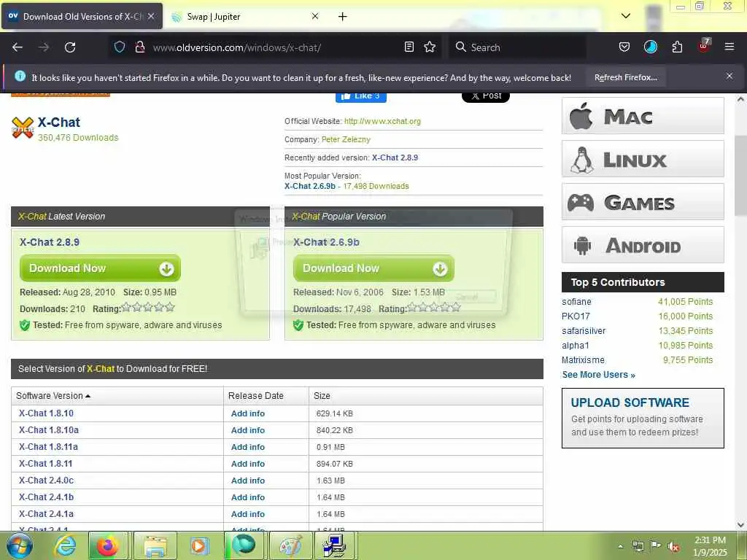The image size is (747, 560).
Task: Click the Firefox Search box
Action: pyautogui.click(x=517, y=47)
